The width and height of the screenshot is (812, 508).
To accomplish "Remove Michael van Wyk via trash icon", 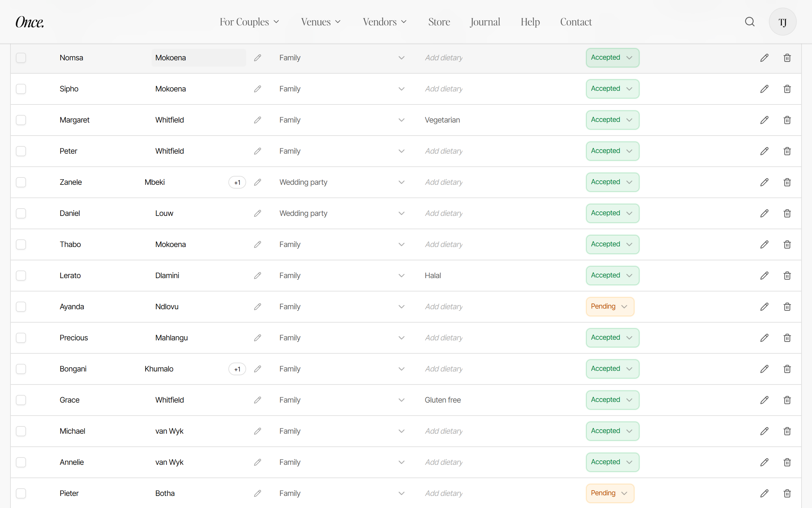I will click(x=787, y=431).
